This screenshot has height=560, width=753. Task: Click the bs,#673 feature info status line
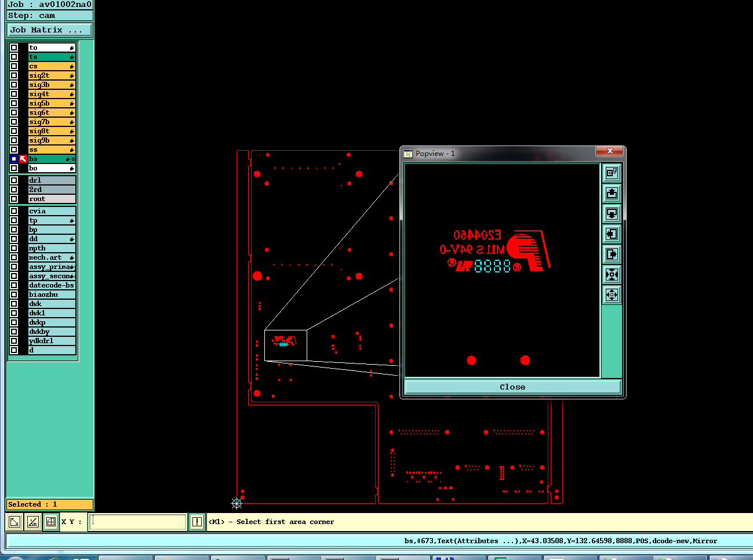561,541
